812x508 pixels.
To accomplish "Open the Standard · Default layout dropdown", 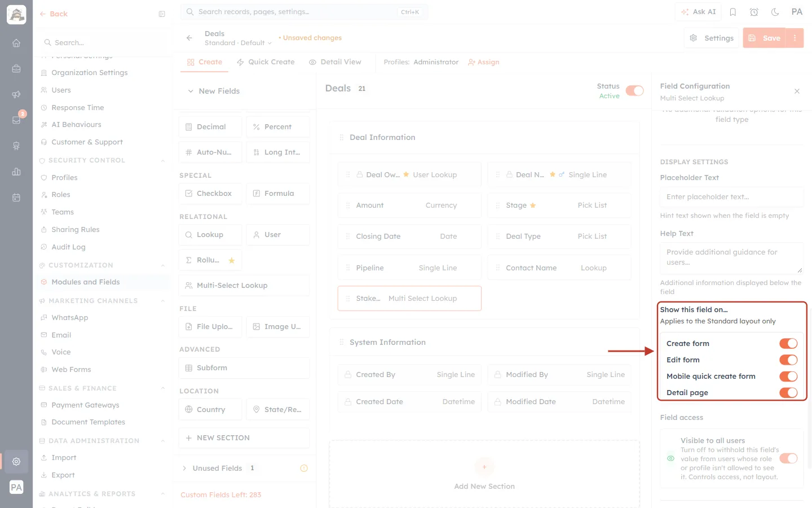I will 238,43.
